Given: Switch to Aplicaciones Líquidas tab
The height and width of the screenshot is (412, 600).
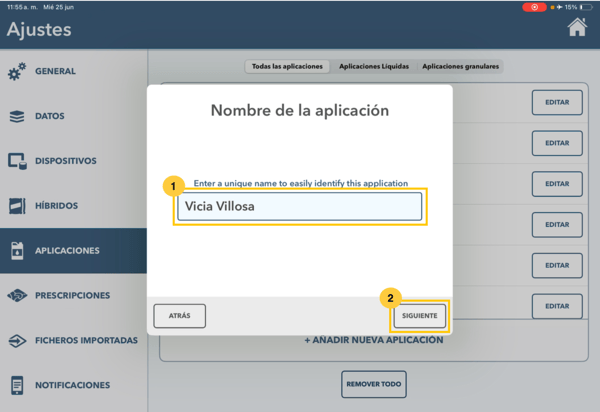Looking at the screenshot, I should click(x=374, y=67).
